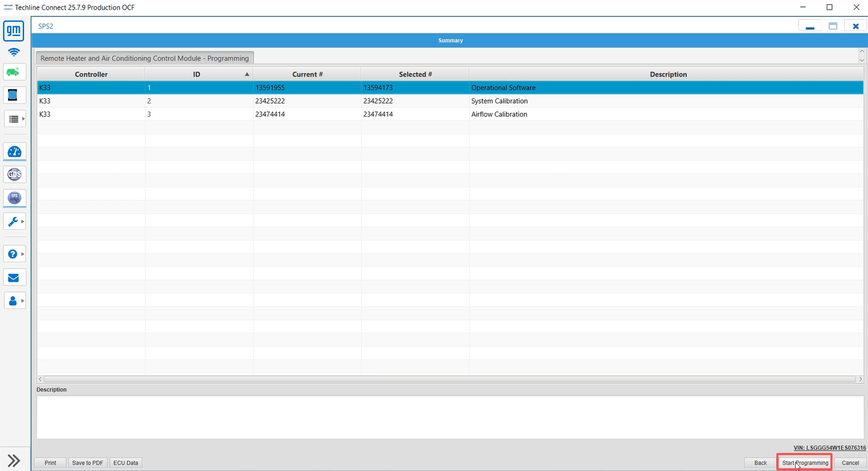This screenshot has height=471, width=868.
Task: Click the table's horizontal scrollbar
Action: [x=449, y=379]
